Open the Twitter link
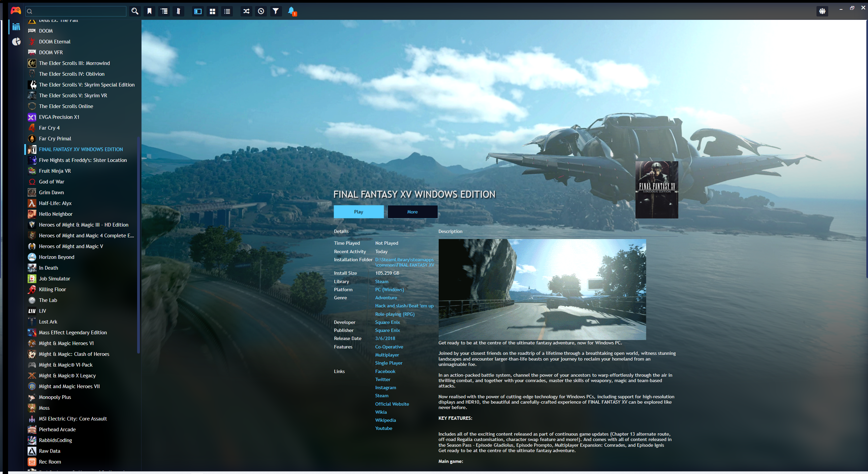The height and width of the screenshot is (474, 868). click(x=382, y=379)
